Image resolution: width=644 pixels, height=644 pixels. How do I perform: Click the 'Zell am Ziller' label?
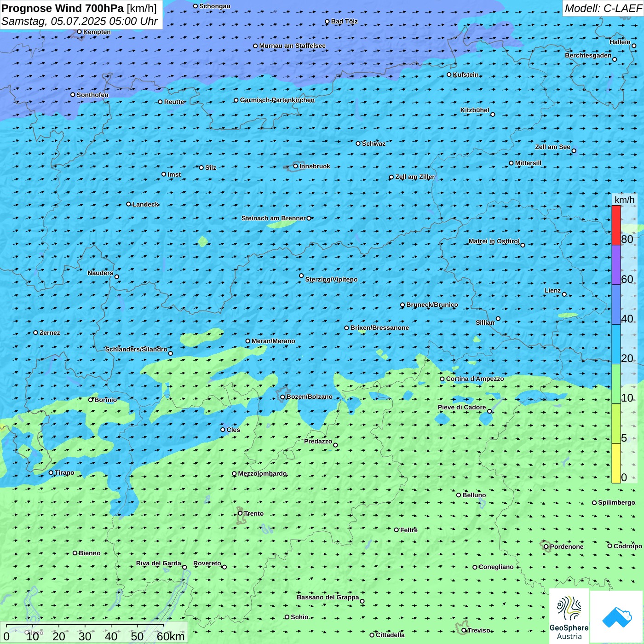(415, 177)
